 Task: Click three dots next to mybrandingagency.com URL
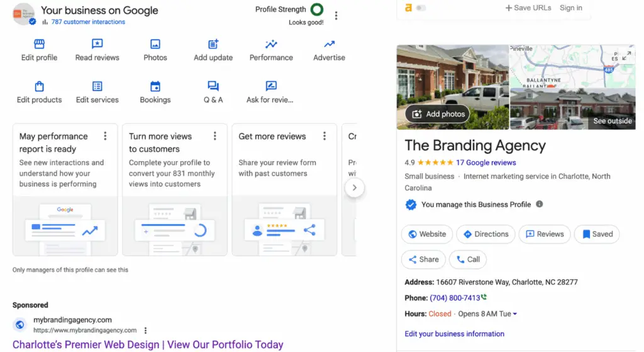coord(145,330)
